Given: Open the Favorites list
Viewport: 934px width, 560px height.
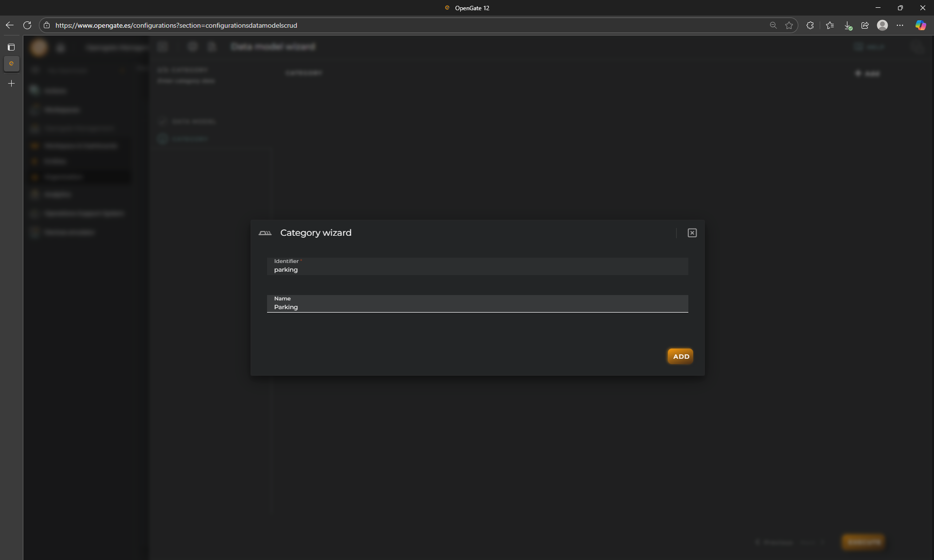Looking at the screenshot, I should click(830, 25).
